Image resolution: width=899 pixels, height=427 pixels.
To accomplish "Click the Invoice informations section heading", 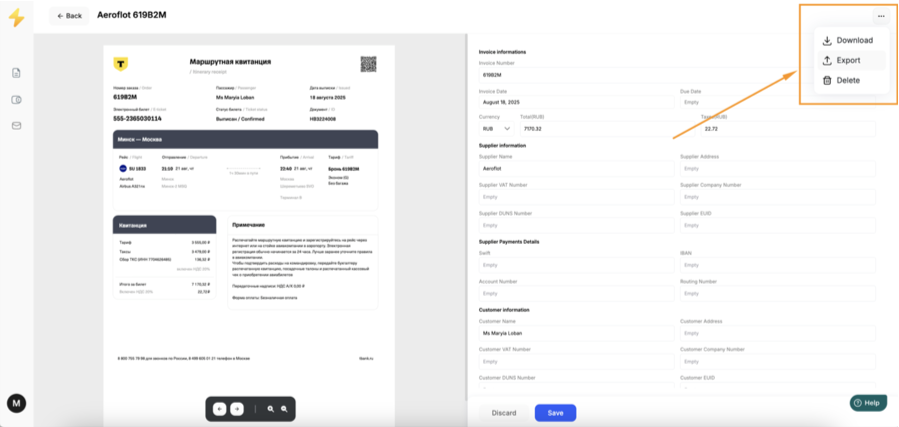I will (502, 52).
